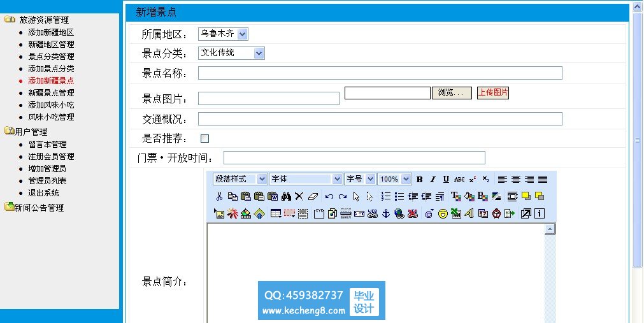
Task: Click the scissors Cut icon
Action: pos(219,196)
